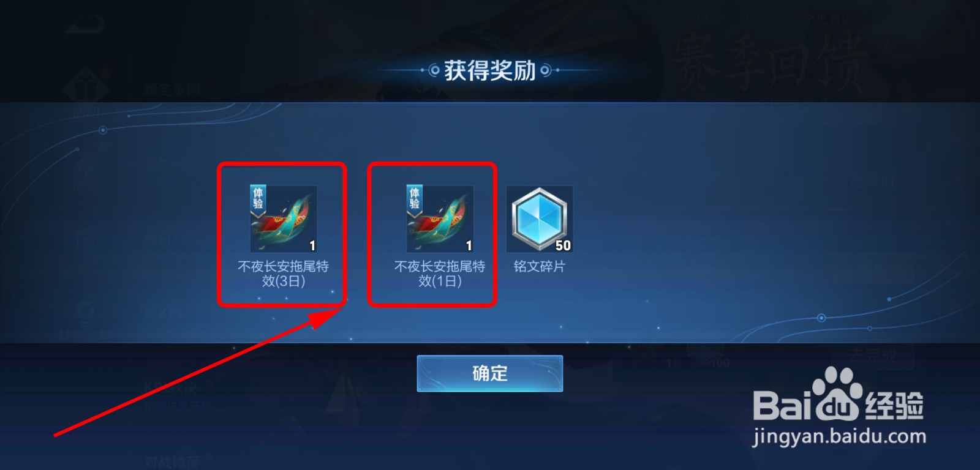The height and width of the screenshot is (470, 980).
Task: Click the 铭文碎片 label text
Action: (x=540, y=266)
